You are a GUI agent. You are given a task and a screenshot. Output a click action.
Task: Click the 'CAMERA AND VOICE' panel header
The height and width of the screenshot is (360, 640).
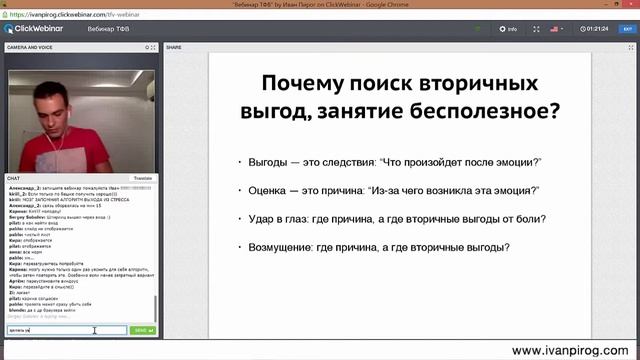[30, 47]
